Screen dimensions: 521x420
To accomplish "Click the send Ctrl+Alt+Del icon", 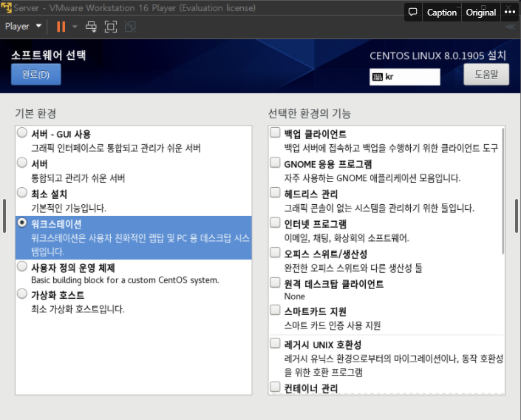I will pyautogui.click(x=91, y=27).
